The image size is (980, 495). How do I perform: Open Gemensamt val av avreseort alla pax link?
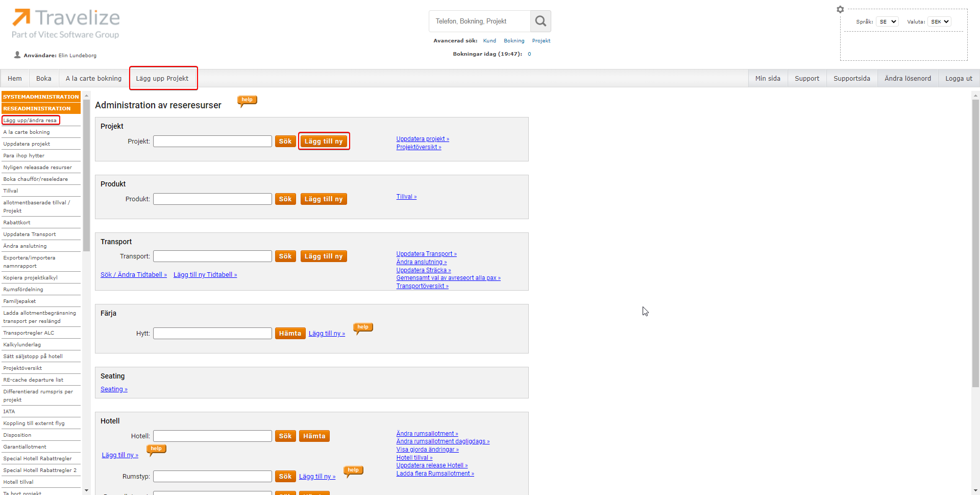click(x=448, y=278)
